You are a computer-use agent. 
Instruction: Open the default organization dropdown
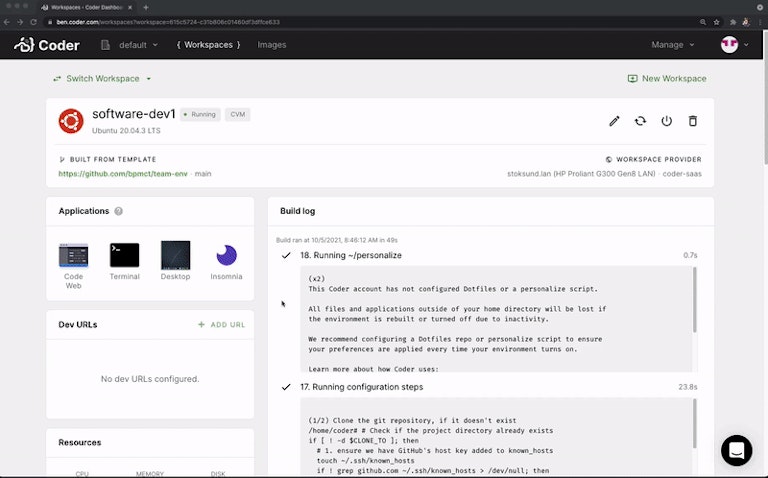click(130, 45)
